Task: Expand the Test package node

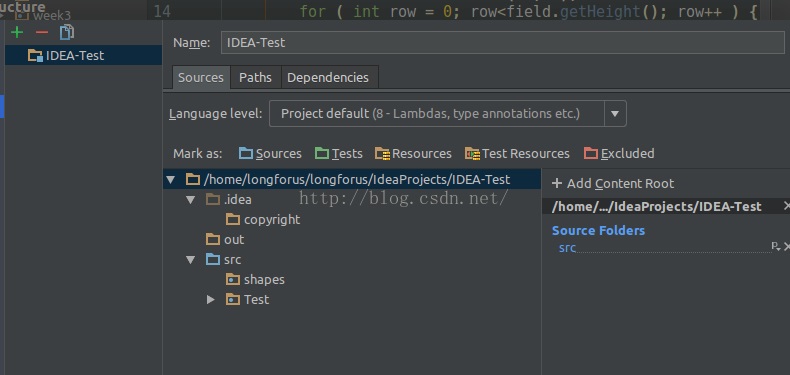Action: pos(211,300)
